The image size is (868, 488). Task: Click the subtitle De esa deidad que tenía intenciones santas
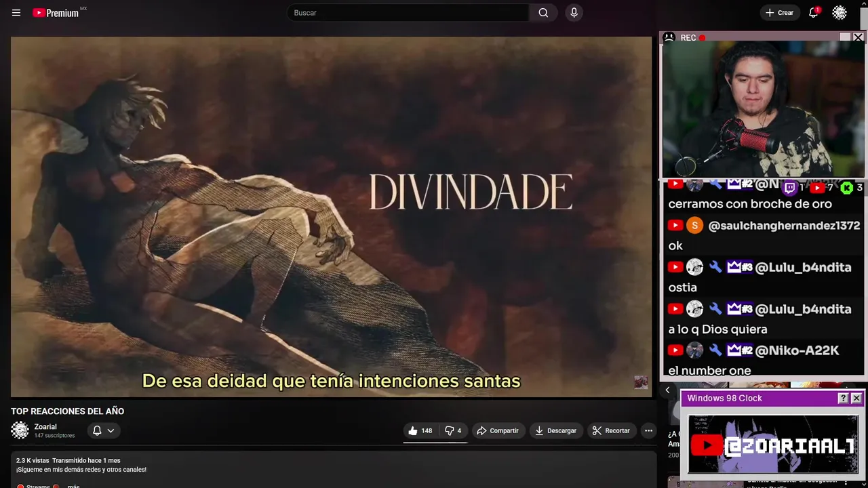coord(331,381)
